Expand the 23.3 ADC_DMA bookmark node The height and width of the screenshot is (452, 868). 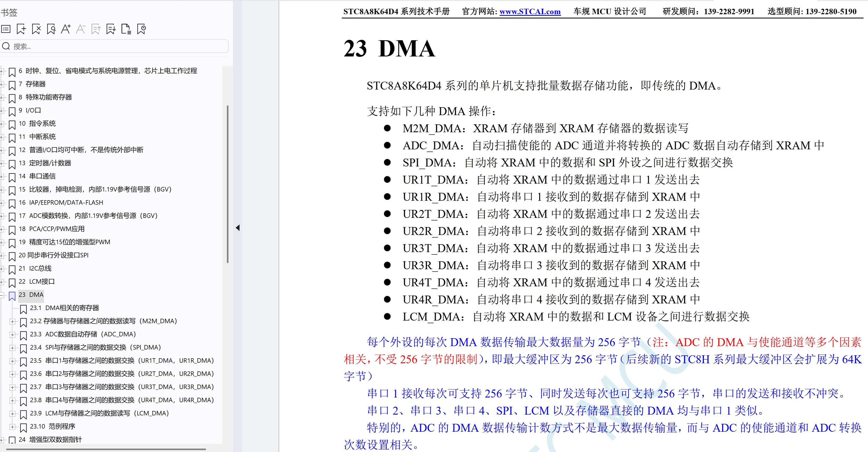click(12, 335)
